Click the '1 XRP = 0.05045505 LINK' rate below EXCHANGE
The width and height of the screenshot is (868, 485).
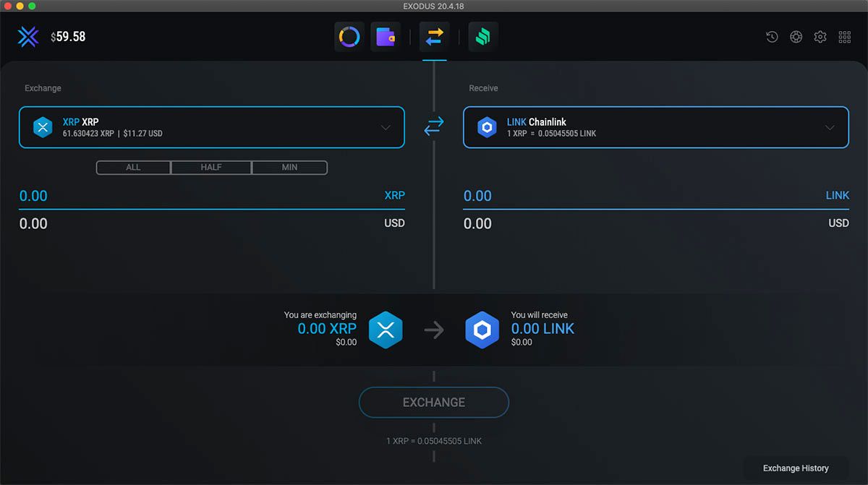pyautogui.click(x=434, y=441)
